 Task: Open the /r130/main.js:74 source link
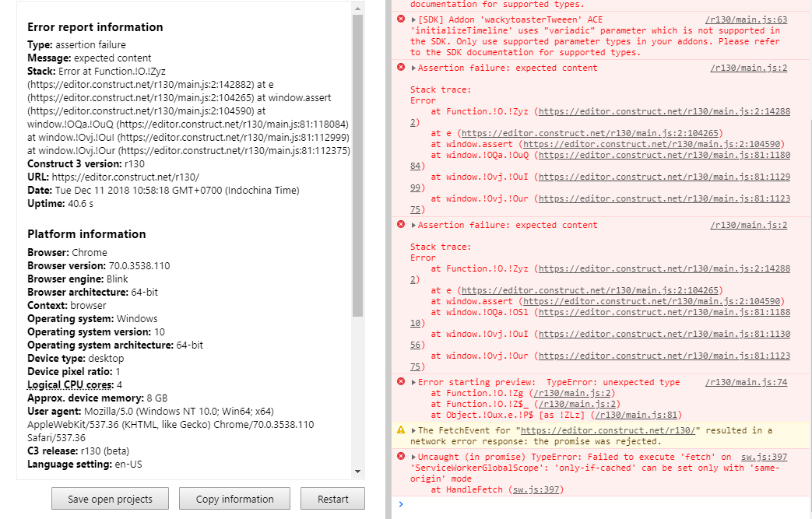click(x=746, y=382)
